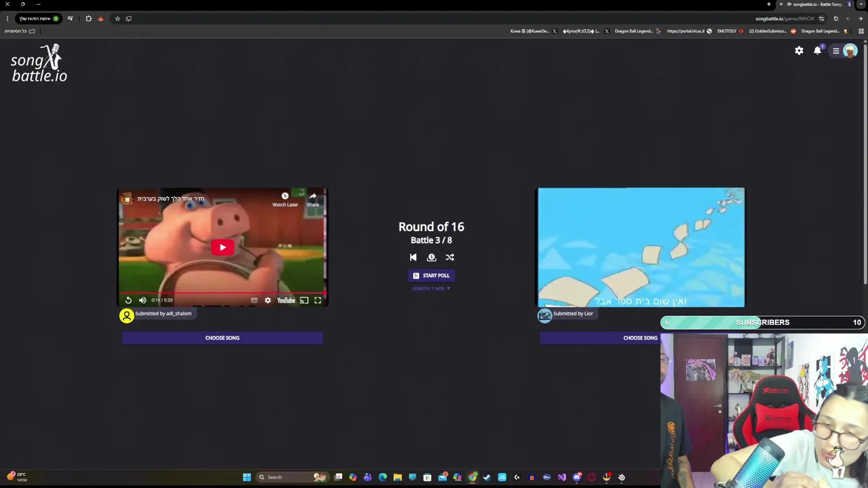Open a new browser tab
The height and width of the screenshot is (488, 868).
769,4
